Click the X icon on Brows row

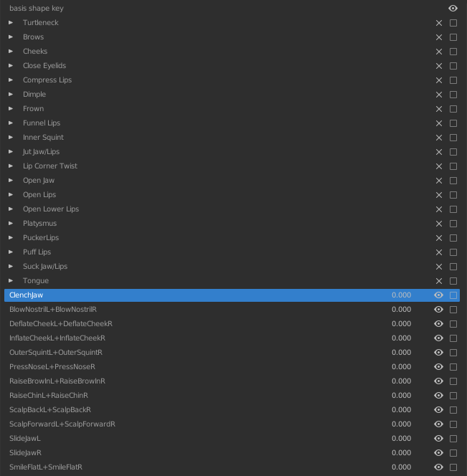pyautogui.click(x=439, y=37)
